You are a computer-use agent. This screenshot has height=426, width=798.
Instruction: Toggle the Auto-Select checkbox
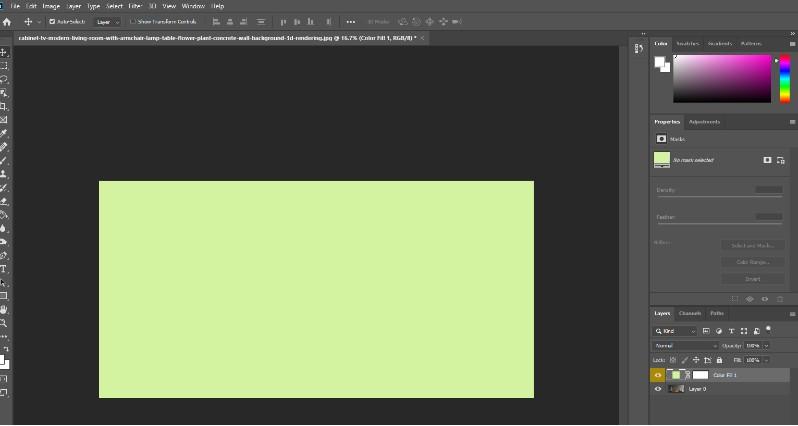pos(52,22)
